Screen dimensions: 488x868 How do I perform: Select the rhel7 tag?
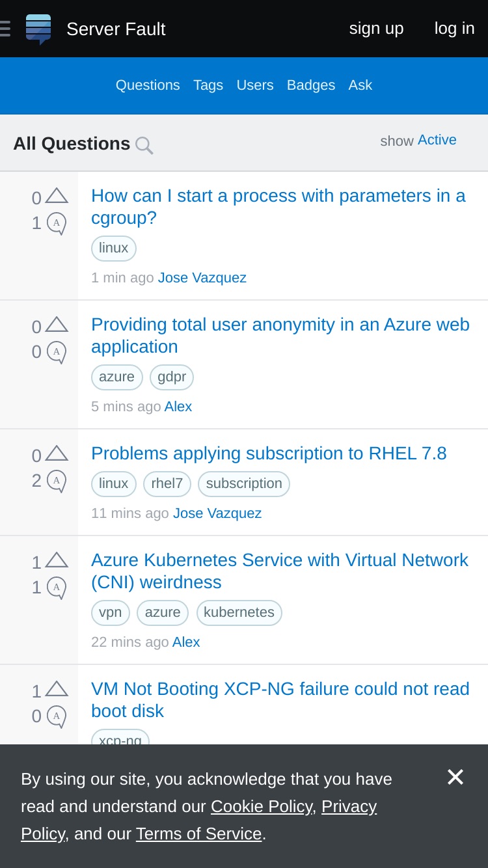coord(167,484)
